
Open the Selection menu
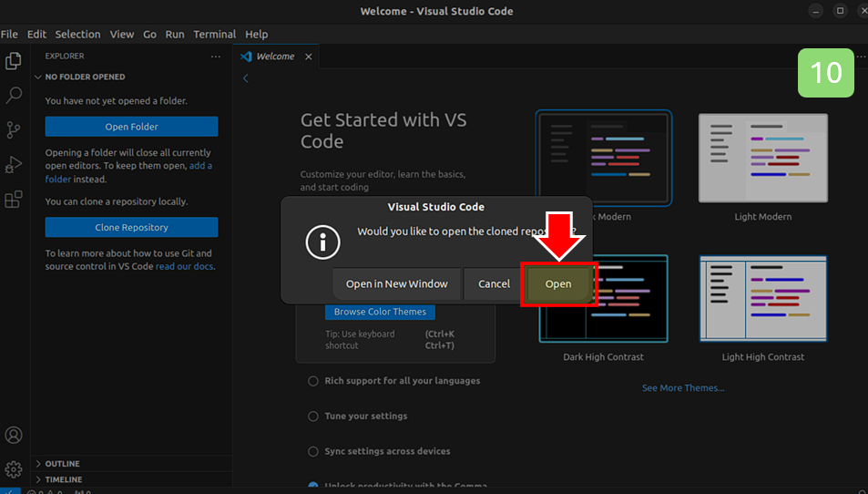tap(77, 35)
